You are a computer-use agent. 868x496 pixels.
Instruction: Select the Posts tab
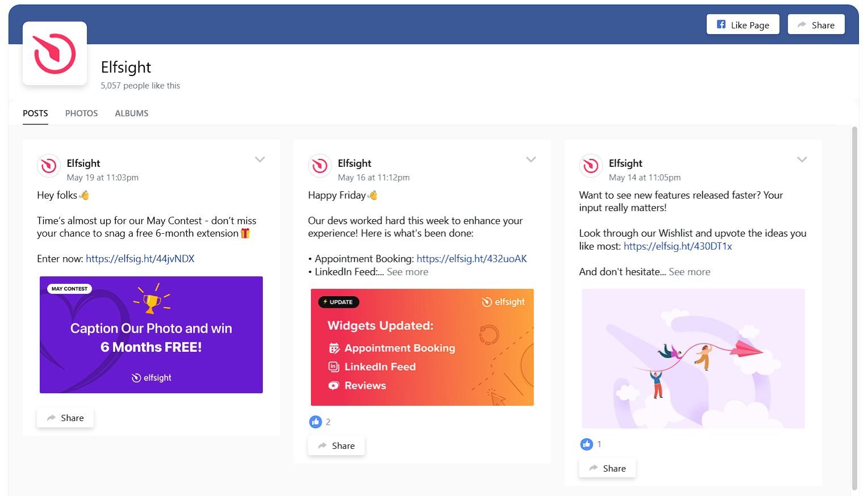35,114
